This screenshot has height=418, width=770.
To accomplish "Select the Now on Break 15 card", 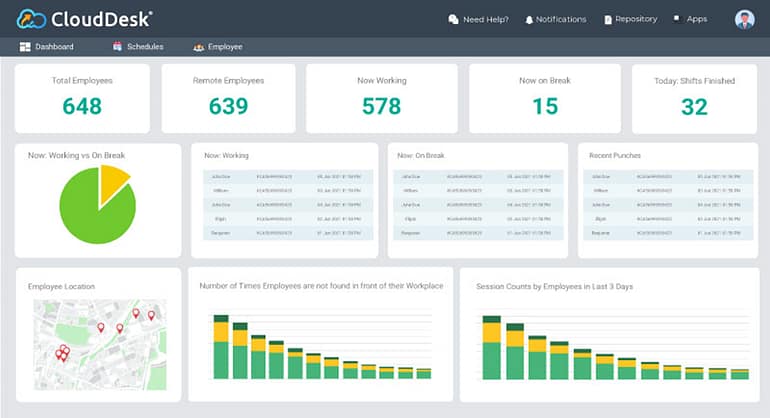I will pyautogui.click(x=545, y=98).
